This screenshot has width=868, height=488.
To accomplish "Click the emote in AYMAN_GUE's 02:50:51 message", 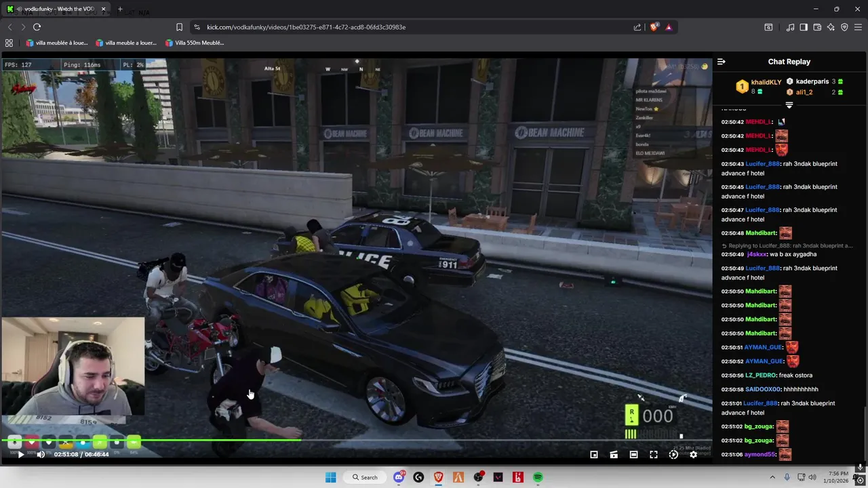I will point(792,348).
